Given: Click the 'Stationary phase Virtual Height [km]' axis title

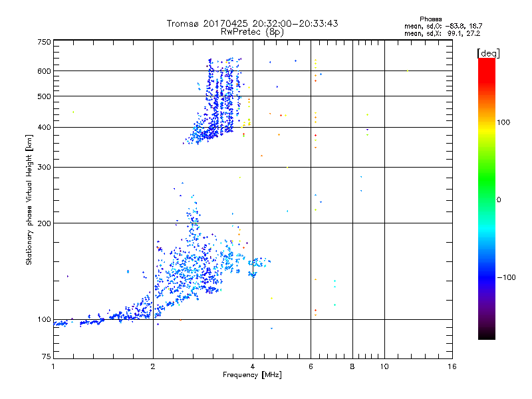Looking at the screenshot, I should pyautogui.click(x=29, y=200).
